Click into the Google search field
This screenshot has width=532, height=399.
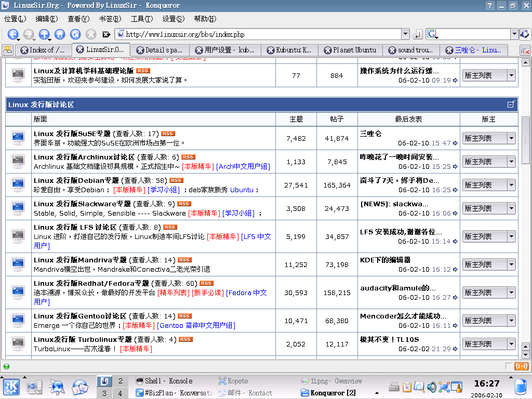coord(474,34)
